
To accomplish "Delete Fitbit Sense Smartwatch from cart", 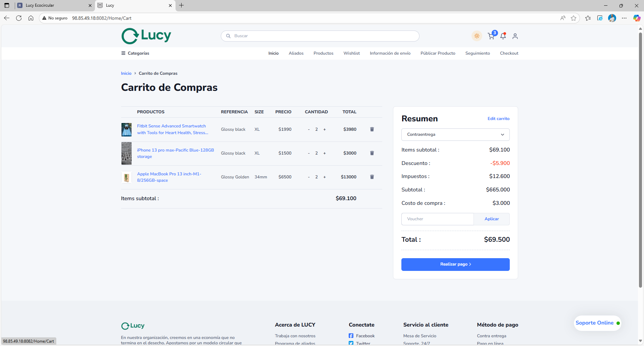I will coord(372,129).
